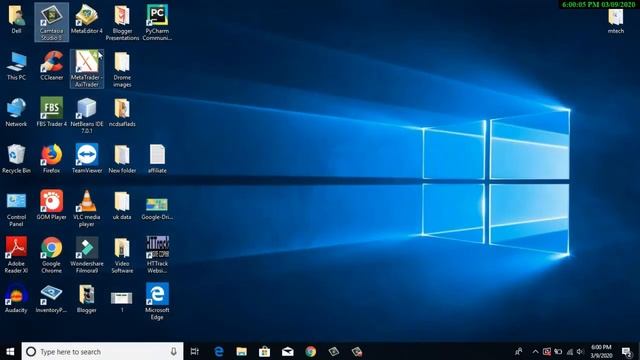Select the HTTrack Website Copier shortcut

click(x=157, y=255)
